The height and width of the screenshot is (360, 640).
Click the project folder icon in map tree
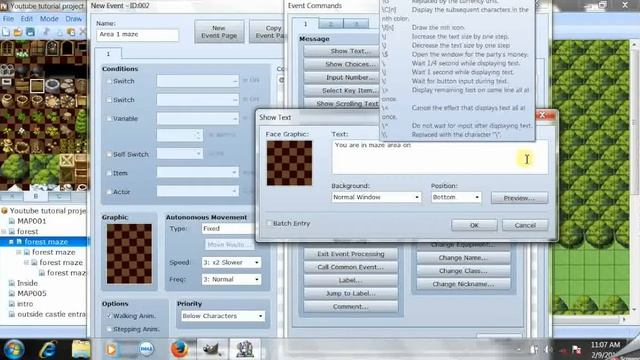[x=4, y=211]
